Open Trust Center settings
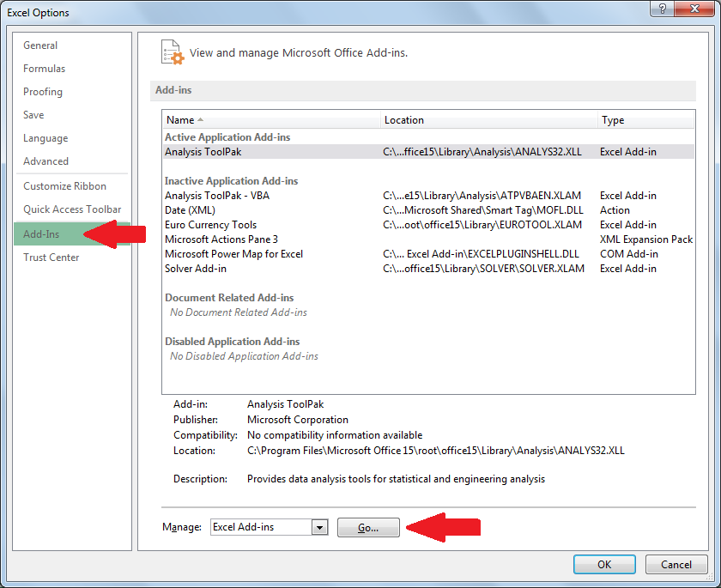Image resolution: width=721 pixels, height=588 pixels. 51,258
